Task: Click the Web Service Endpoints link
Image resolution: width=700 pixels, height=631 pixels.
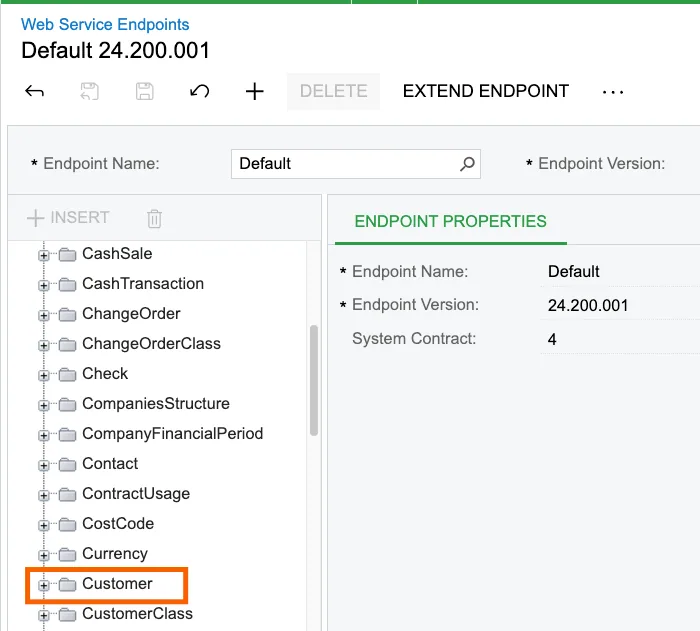Action: (105, 24)
